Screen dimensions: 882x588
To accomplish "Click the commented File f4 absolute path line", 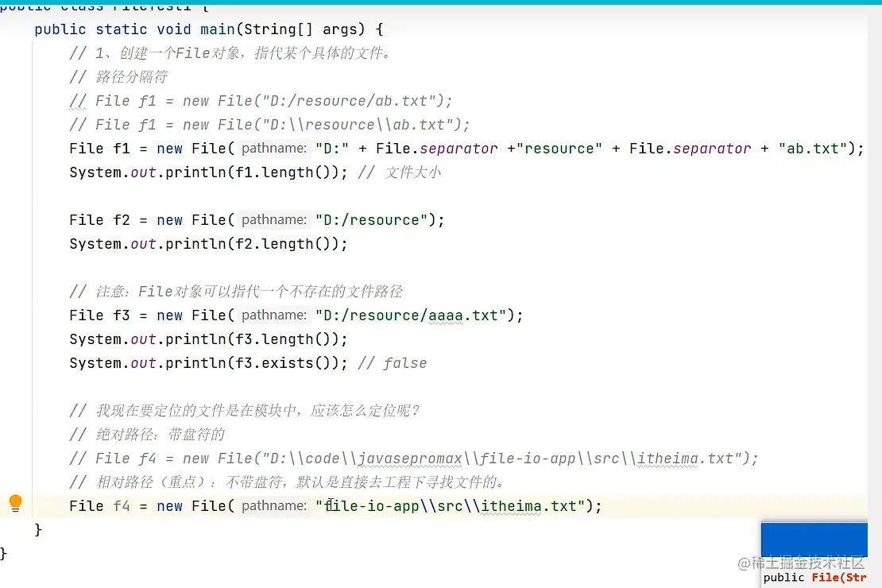I will click(x=413, y=458).
